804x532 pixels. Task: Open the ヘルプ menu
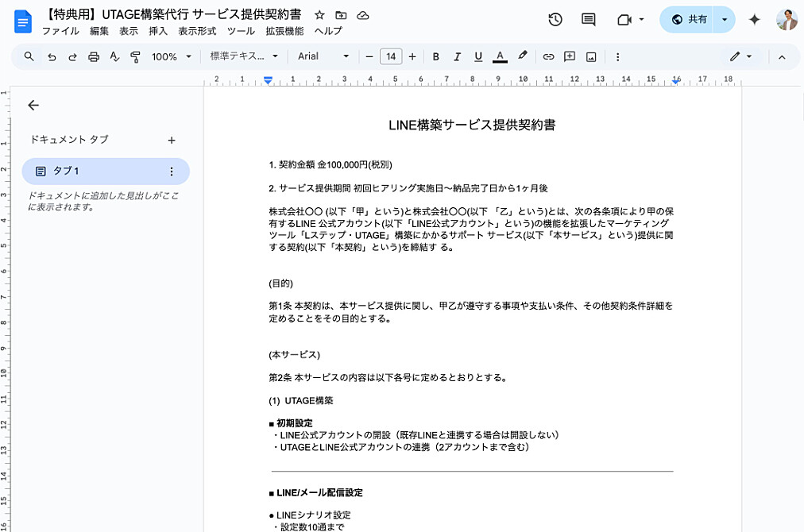point(328,31)
